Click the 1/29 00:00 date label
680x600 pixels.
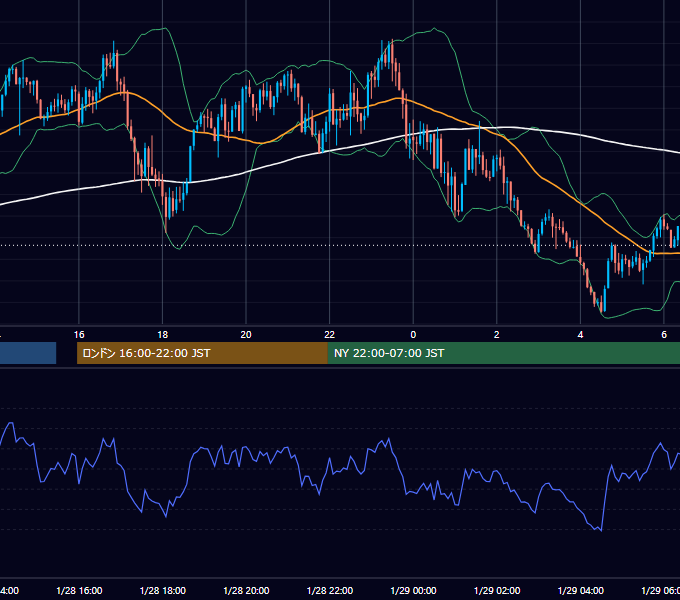coord(413,590)
